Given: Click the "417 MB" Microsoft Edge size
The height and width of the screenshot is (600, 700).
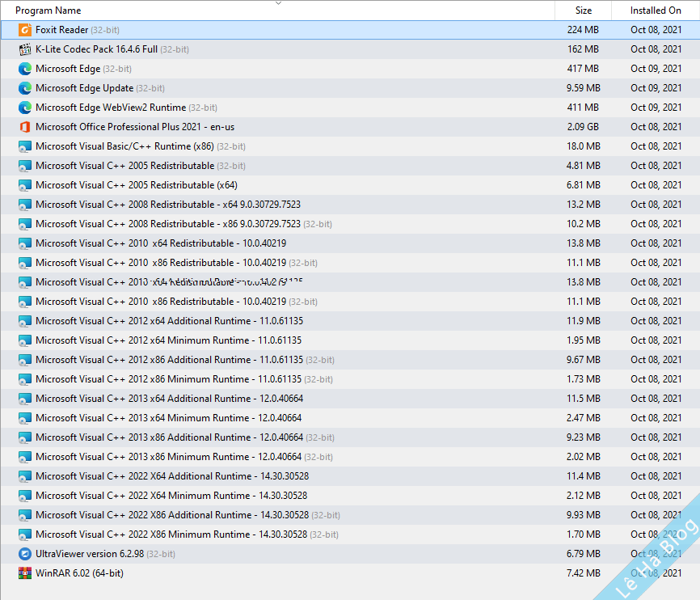Looking at the screenshot, I should [x=583, y=69].
